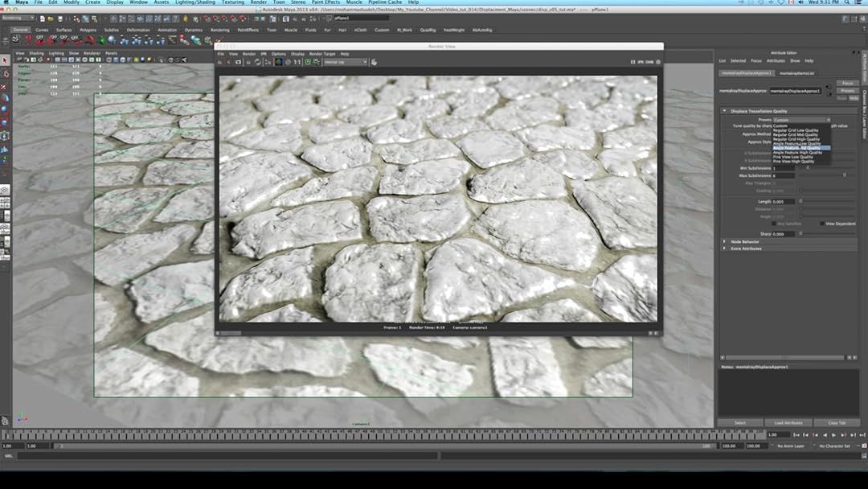Enable the View Dependent checkbox
This screenshot has height=489, width=868.
(821, 223)
